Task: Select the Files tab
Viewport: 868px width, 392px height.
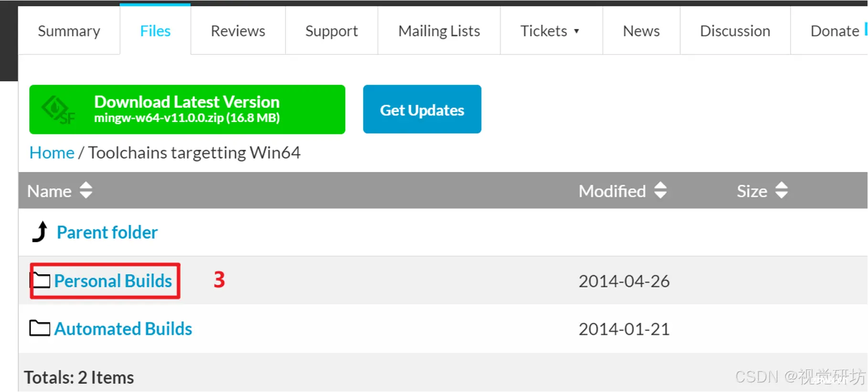Action: 155,31
